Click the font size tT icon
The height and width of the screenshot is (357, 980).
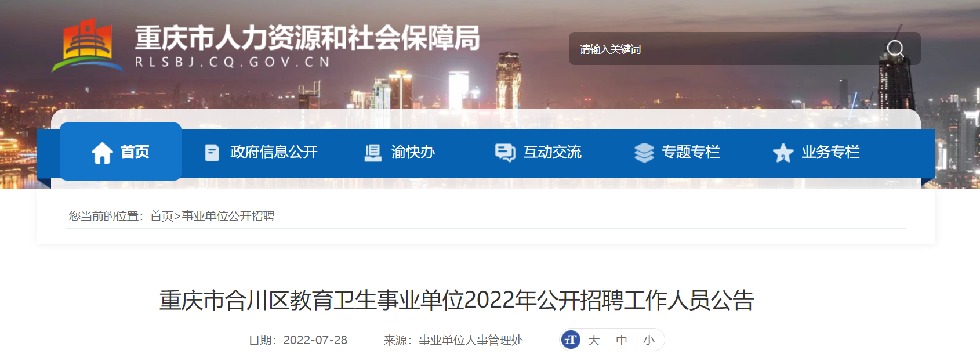pos(571,340)
